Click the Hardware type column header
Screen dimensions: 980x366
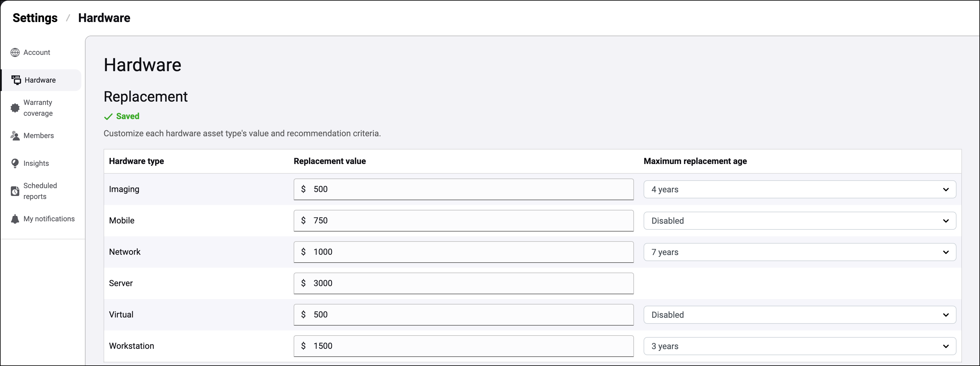[x=136, y=161]
